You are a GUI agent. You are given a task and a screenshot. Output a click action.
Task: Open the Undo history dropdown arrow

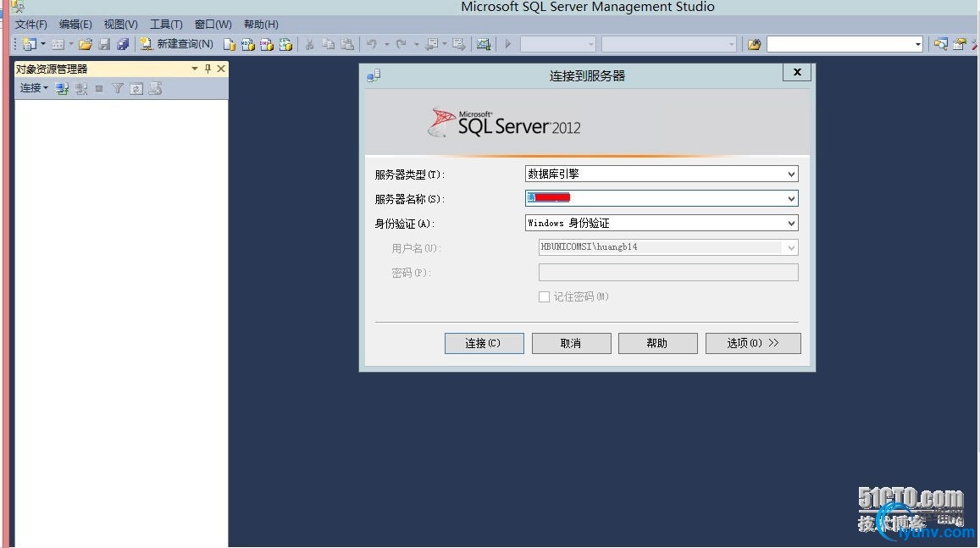[386, 44]
